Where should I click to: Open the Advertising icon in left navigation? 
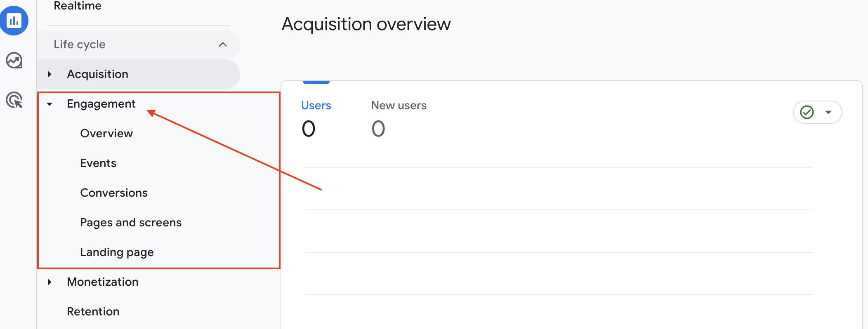14,100
